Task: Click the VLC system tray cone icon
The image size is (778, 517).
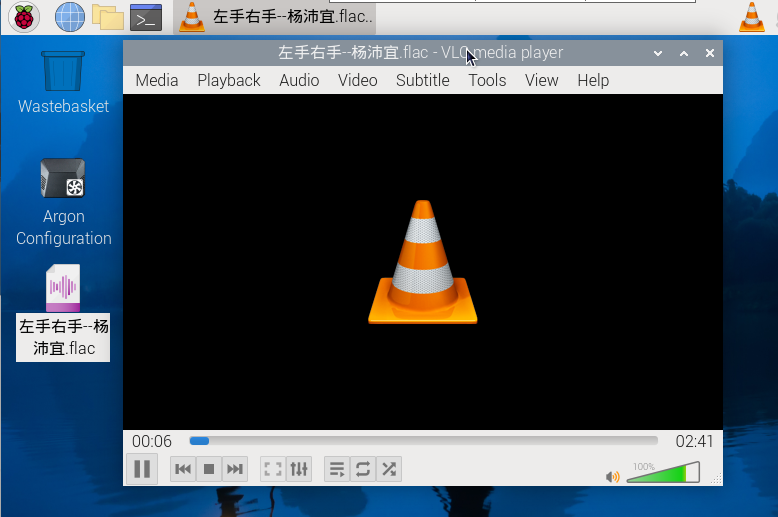Action: coord(752,17)
